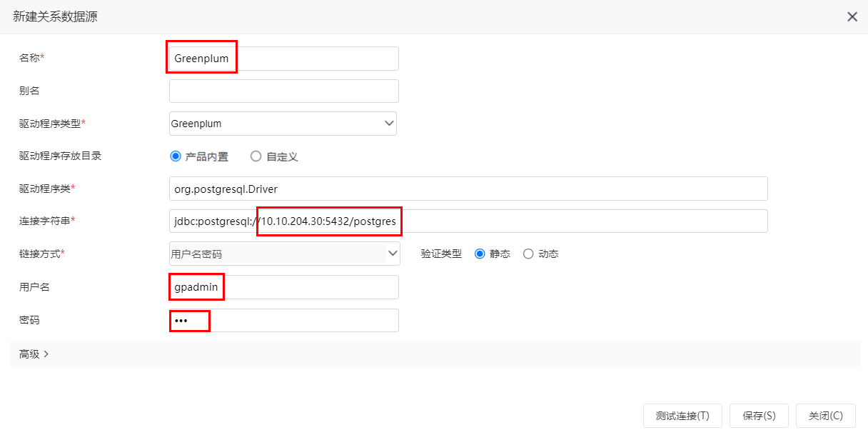This screenshot has width=868, height=440.
Task: Click the 密码 password field
Action: pos(283,320)
